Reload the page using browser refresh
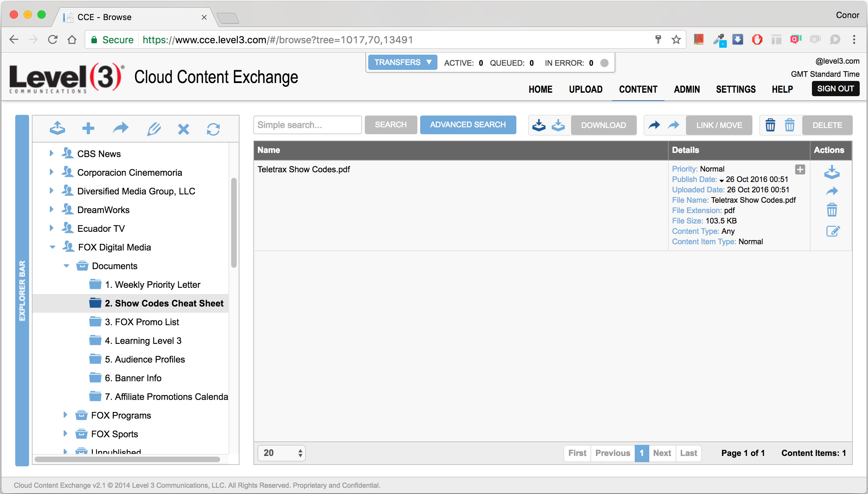The width and height of the screenshot is (868, 494). click(53, 39)
